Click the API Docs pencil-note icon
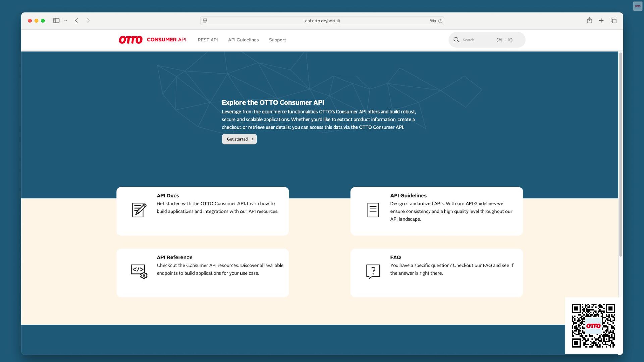The width and height of the screenshot is (644, 362). 139,210
